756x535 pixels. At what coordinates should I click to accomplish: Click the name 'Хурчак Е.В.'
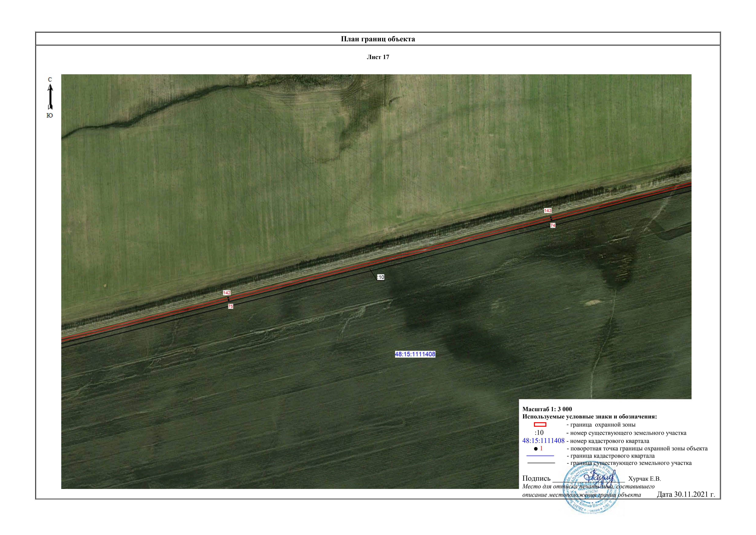click(x=644, y=479)
